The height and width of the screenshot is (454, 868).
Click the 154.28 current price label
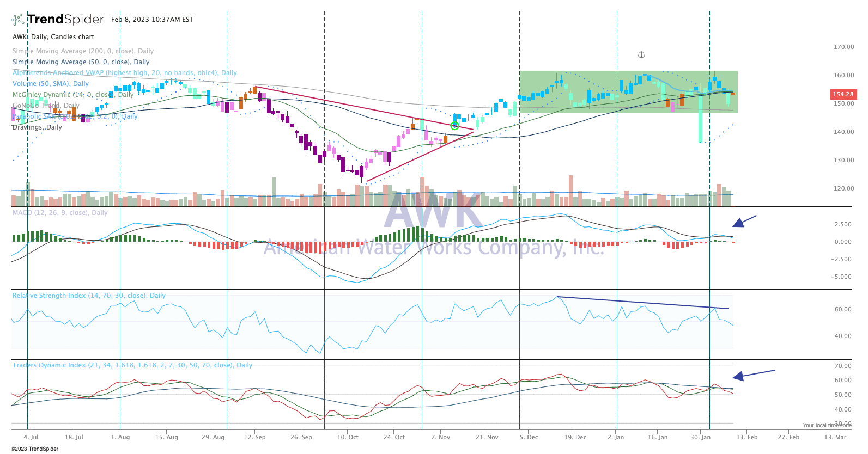click(x=842, y=94)
